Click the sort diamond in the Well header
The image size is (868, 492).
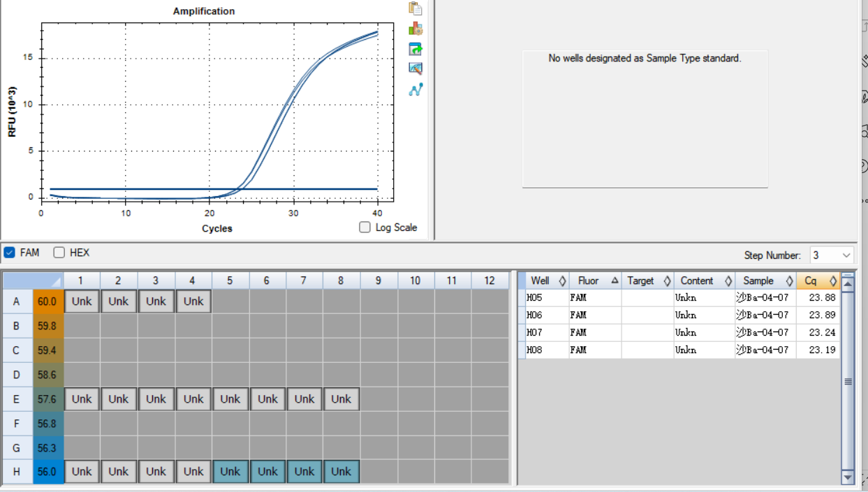(x=562, y=281)
